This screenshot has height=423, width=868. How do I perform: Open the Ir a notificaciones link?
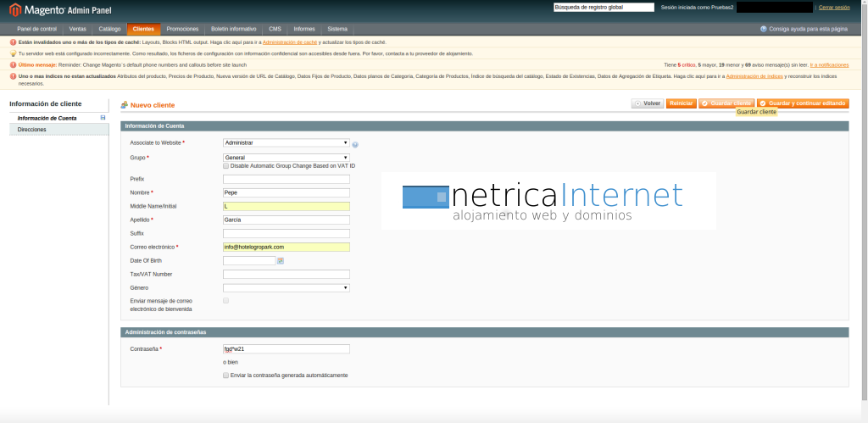coord(829,64)
